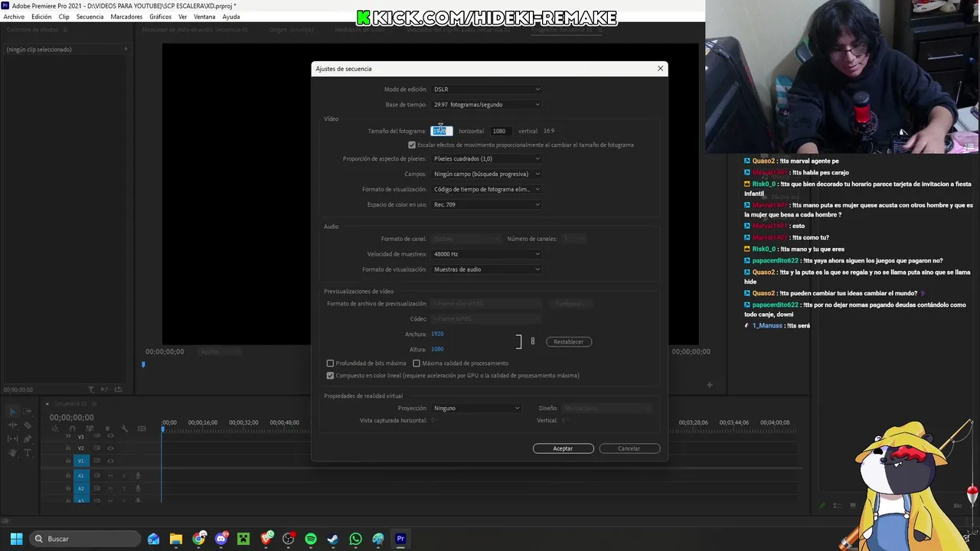
Task: Open Velocidad de muestreo 48000 Hz dropdown
Action: 486,254
